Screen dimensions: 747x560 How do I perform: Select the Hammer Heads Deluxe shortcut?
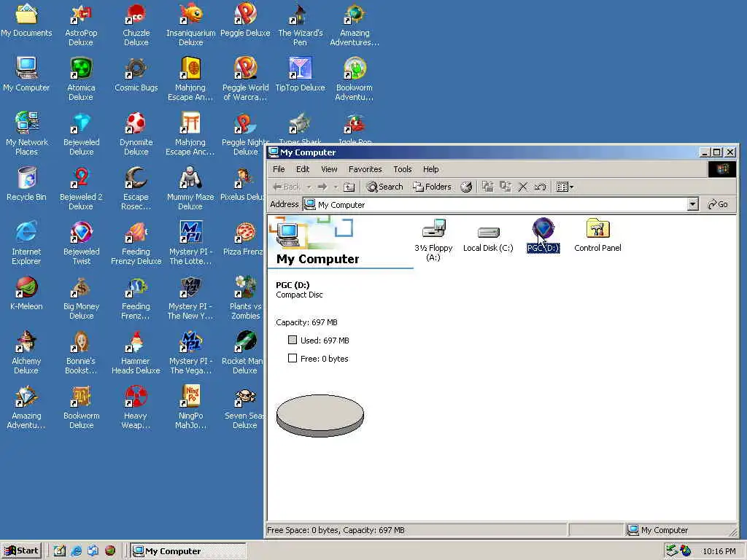pyautogui.click(x=136, y=352)
